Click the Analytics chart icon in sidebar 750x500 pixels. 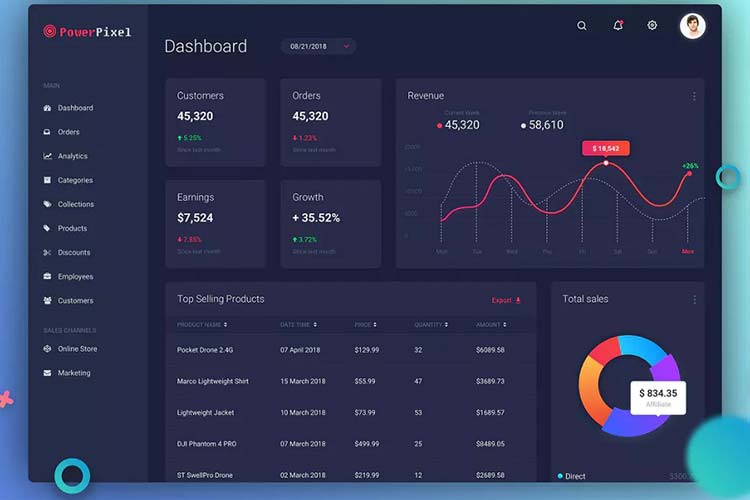(x=47, y=156)
